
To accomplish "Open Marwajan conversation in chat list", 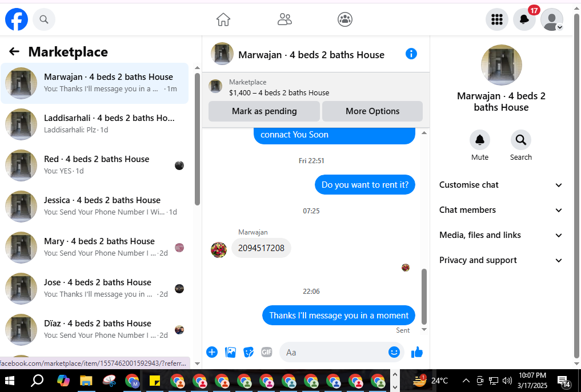I will pyautogui.click(x=94, y=83).
